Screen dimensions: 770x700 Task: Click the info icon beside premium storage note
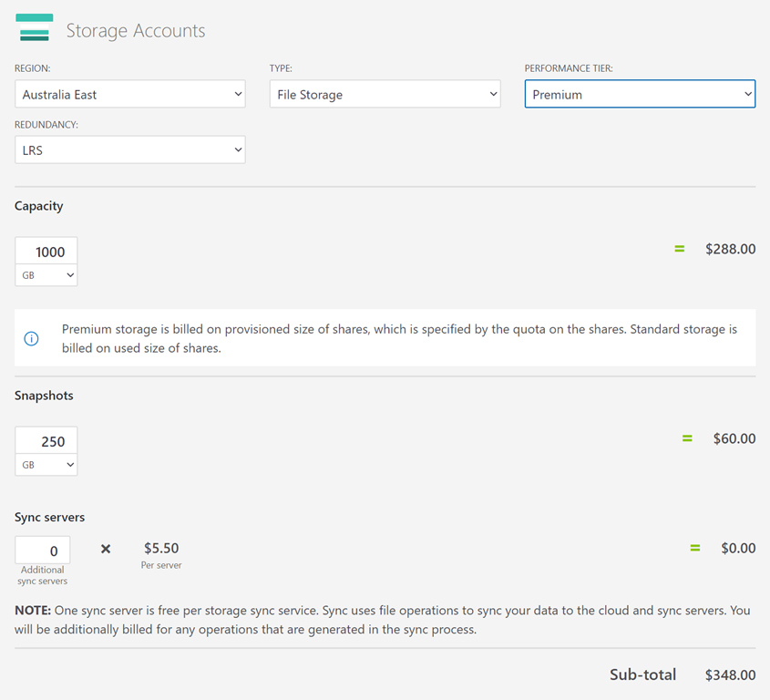point(31,338)
